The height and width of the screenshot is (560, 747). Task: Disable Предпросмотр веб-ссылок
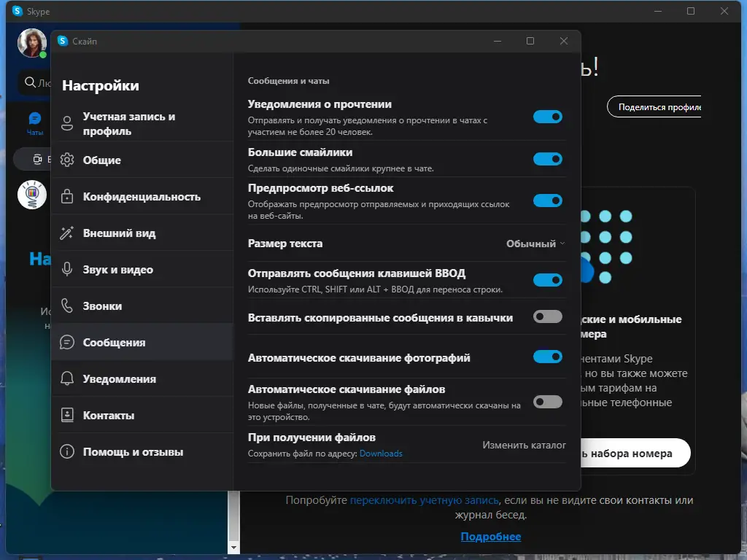click(548, 201)
